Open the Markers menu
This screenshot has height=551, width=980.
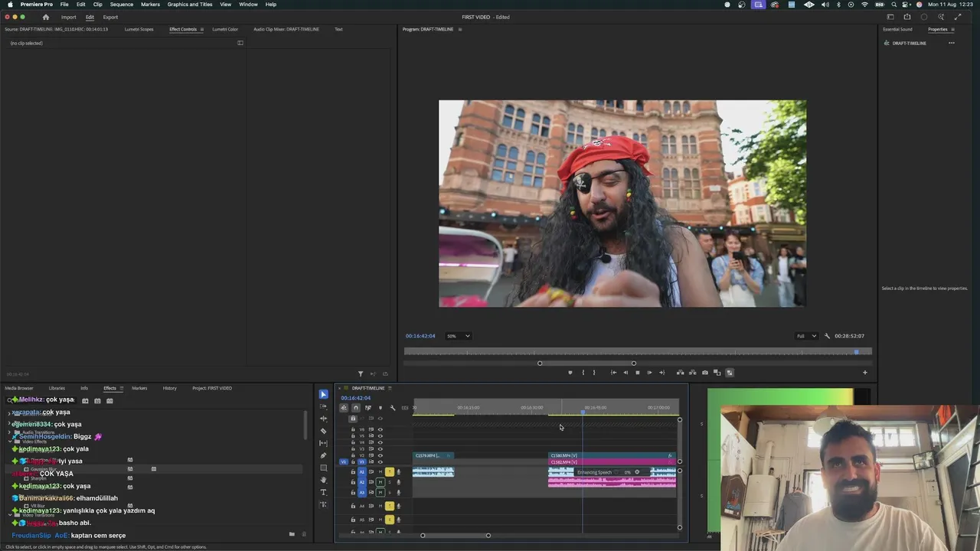click(x=150, y=5)
